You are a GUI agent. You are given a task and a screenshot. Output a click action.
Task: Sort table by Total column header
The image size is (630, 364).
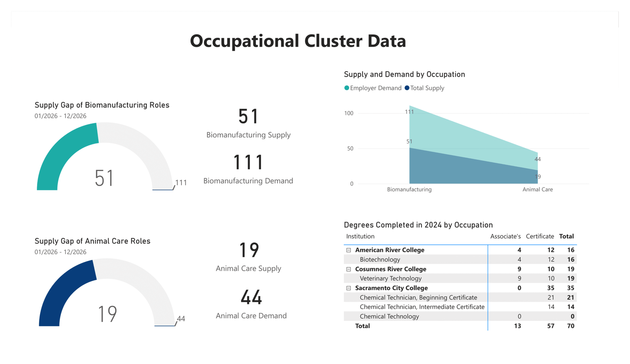tap(566, 237)
